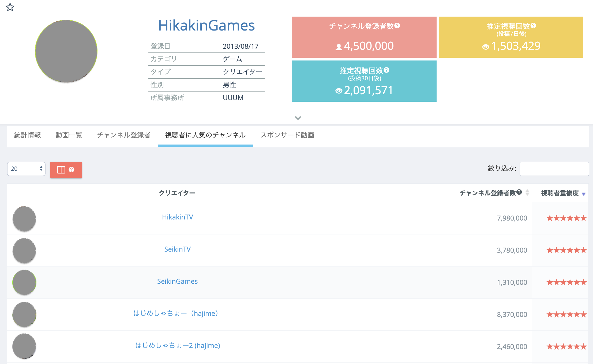Open はじめしゃちょー2 (hajime) link
Screen dimensions: 593x364
pos(178,346)
